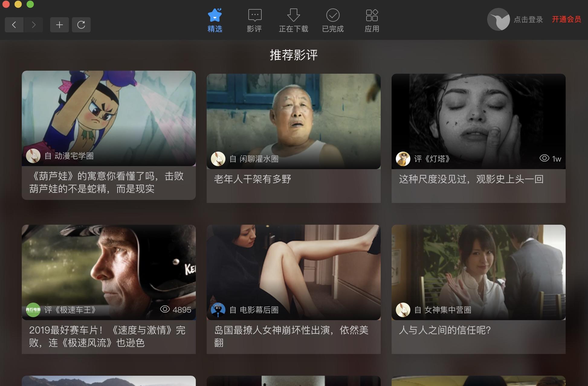
Task: Click the forward navigation arrow
Action: 34,25
